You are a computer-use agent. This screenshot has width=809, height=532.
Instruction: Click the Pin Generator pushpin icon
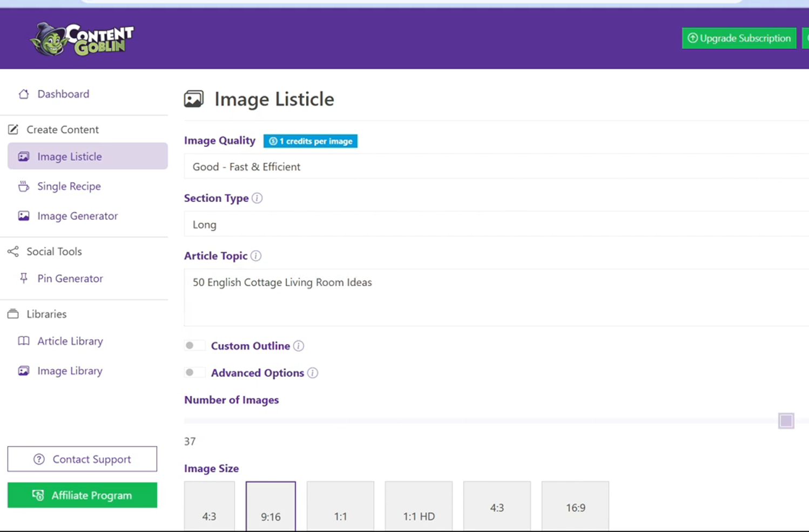click(x=24, y=278)
